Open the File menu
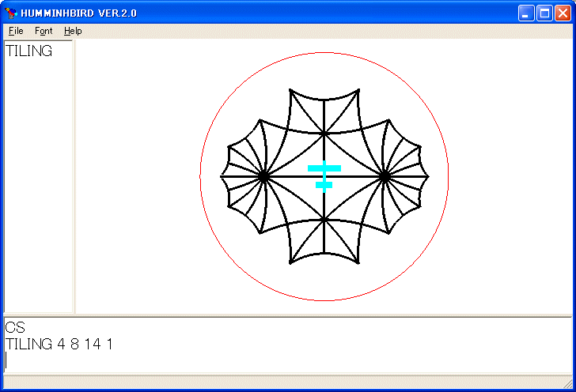Image resolution: width=576 pixels, height=392 pixels. (x=16, y=31)
